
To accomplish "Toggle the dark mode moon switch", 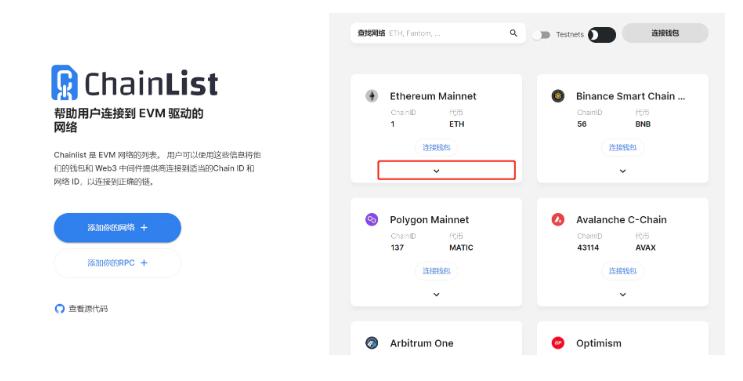I will [602, 35].
